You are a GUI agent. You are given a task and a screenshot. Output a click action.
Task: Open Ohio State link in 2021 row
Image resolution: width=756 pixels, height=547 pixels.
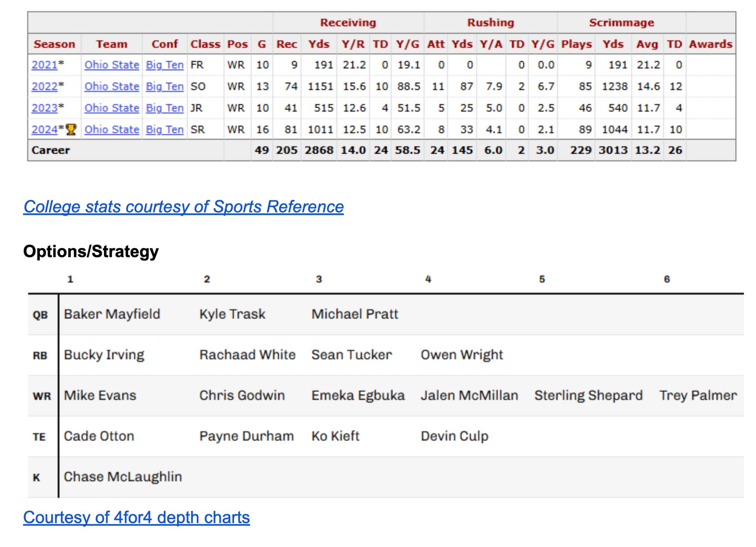coord(112,65)
